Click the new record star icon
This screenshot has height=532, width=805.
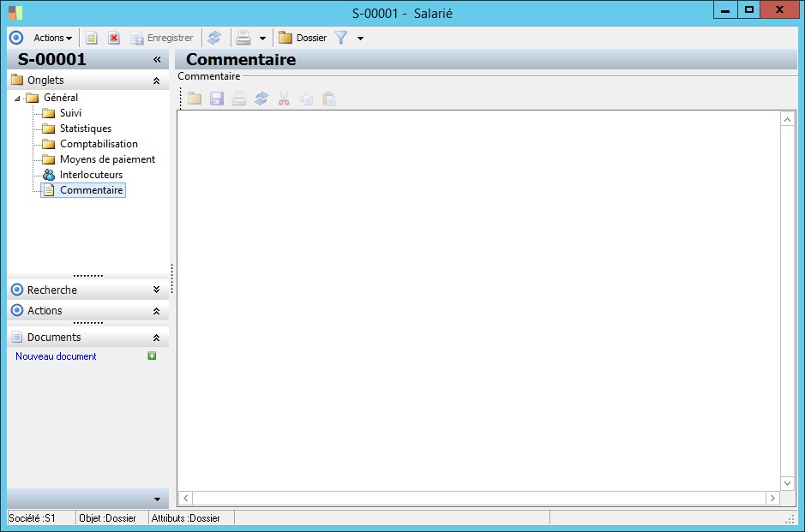pos(92,38)
